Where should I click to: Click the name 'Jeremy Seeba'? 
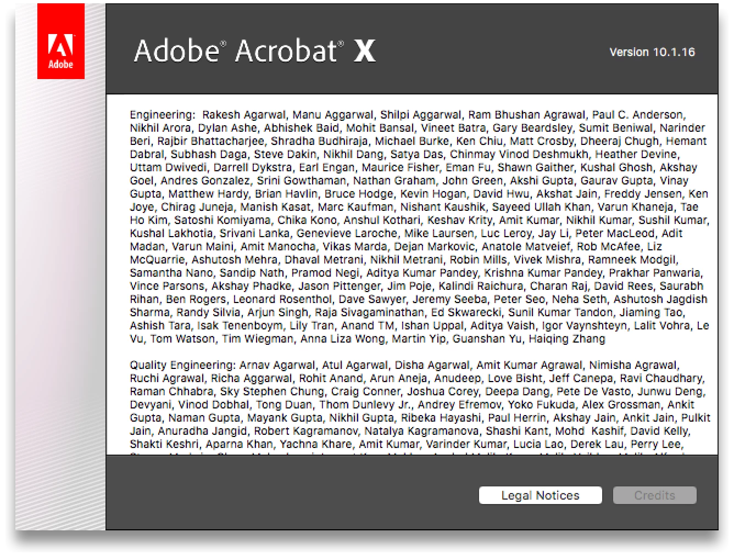(449, 299)
